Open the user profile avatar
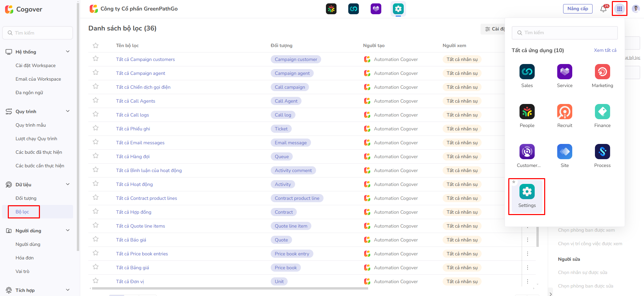644x296 pixels. pos(636,9)
